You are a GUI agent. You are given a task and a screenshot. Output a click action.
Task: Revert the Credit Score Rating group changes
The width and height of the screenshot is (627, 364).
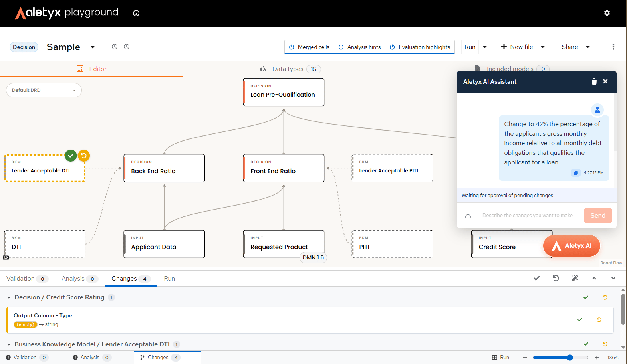pos(605,297)
